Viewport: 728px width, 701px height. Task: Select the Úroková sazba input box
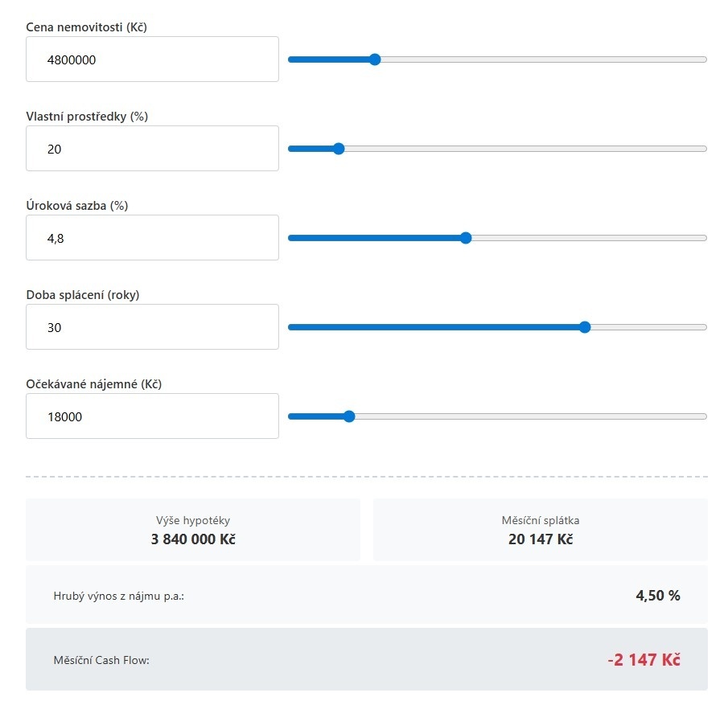click(x=152, y=237)
